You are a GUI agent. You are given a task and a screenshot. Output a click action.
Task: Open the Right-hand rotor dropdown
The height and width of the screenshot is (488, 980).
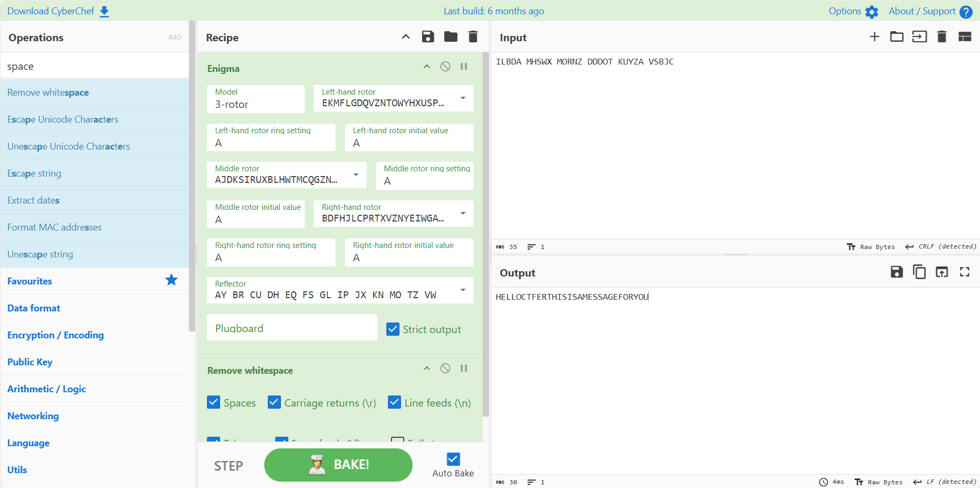pos(394,214)
